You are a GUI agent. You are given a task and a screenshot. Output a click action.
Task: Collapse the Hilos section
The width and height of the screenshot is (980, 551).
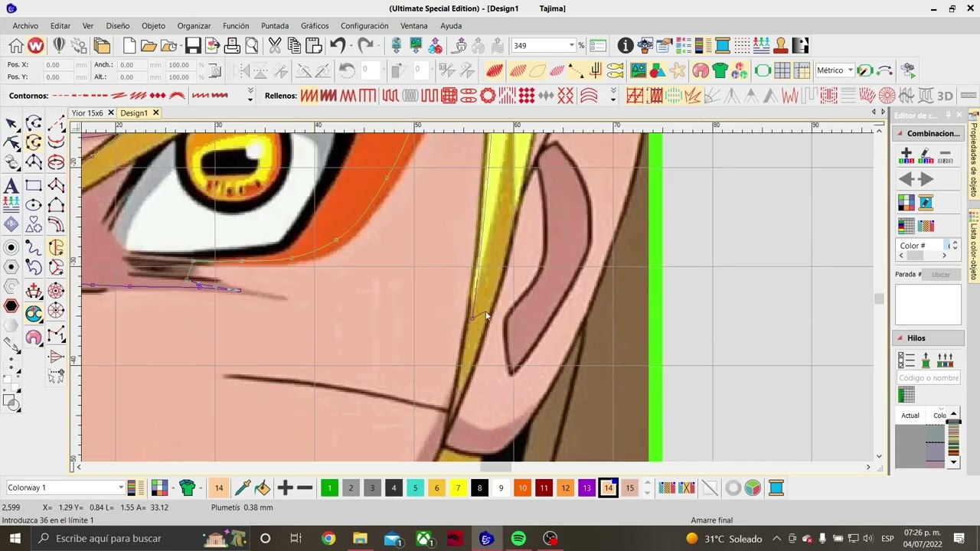[x=900, y=337]
